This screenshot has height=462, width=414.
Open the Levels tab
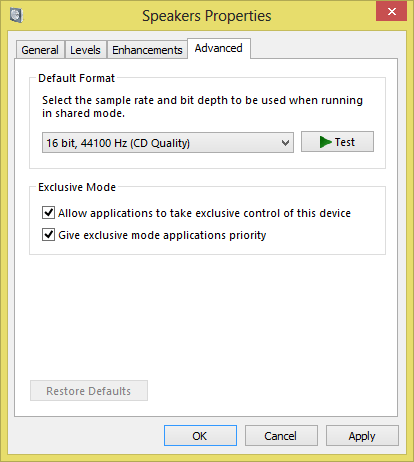85,50
